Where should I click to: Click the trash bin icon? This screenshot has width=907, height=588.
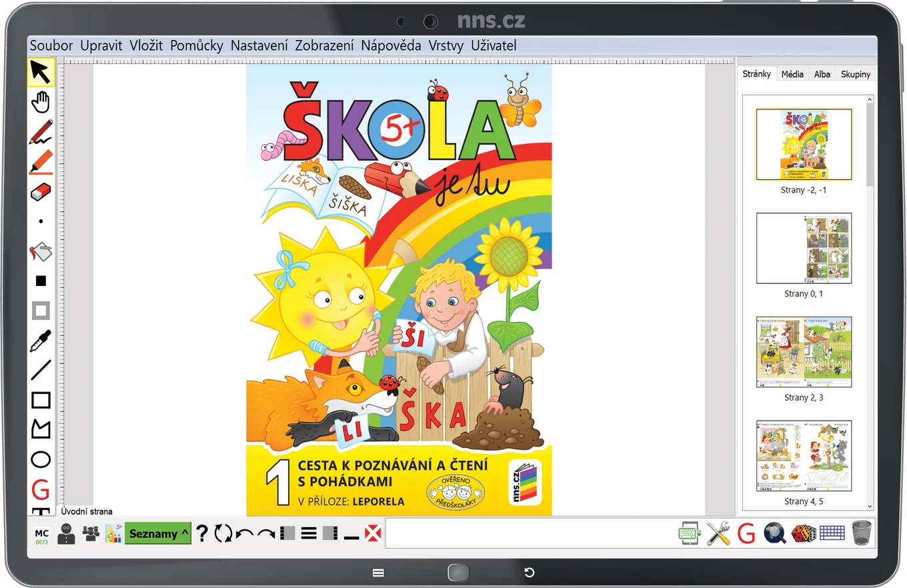point(862,533)
